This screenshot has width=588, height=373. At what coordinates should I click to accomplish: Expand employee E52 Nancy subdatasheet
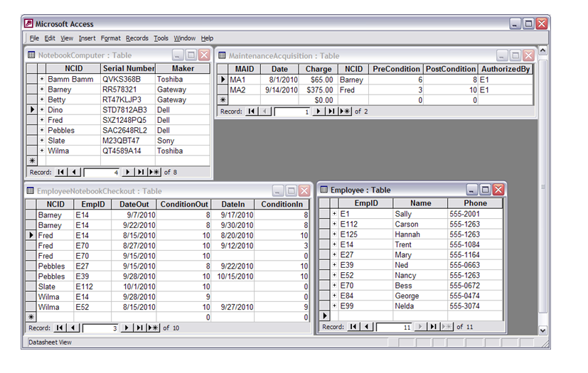(x=334, y=275)
